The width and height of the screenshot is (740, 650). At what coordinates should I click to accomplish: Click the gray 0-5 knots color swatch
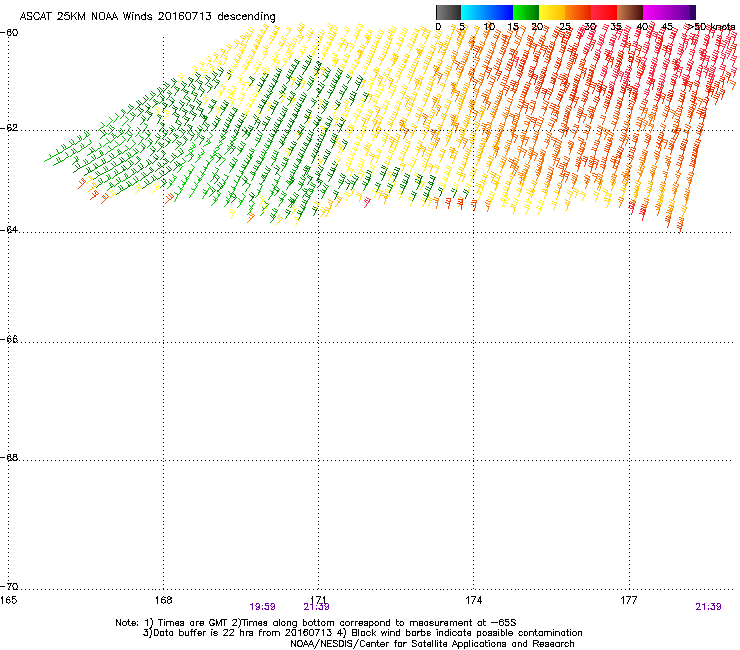(448, 12)
